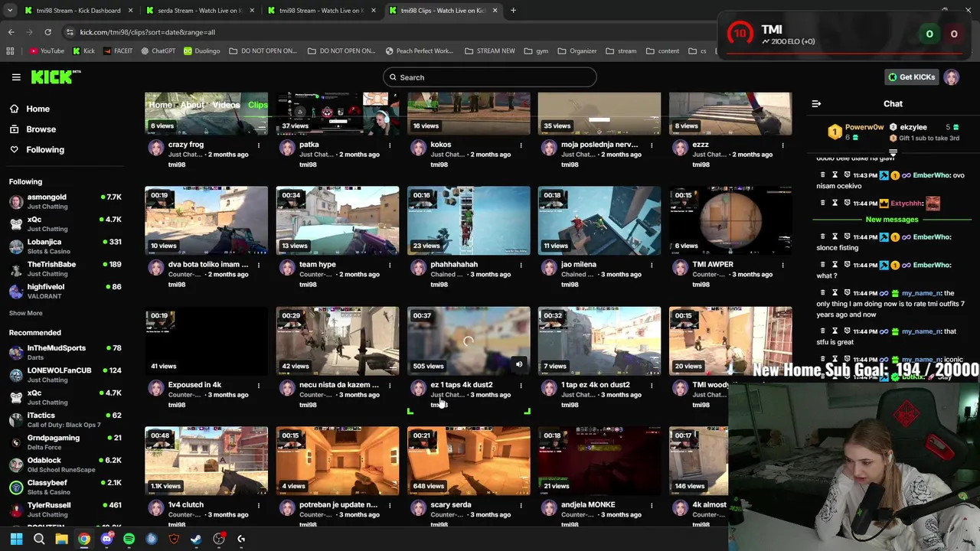
Task: Open Following in sidebar
Action: click(44, 150)
